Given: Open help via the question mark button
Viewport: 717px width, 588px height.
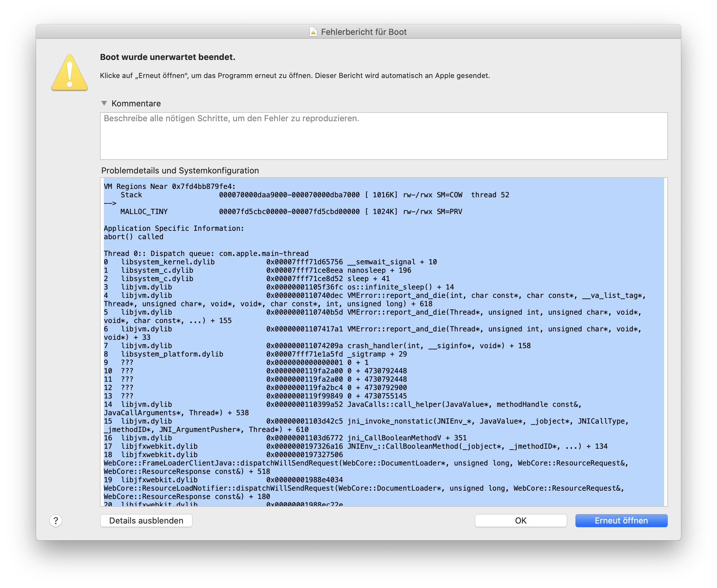Looking at the screenshot, I should tap(55, 521).
